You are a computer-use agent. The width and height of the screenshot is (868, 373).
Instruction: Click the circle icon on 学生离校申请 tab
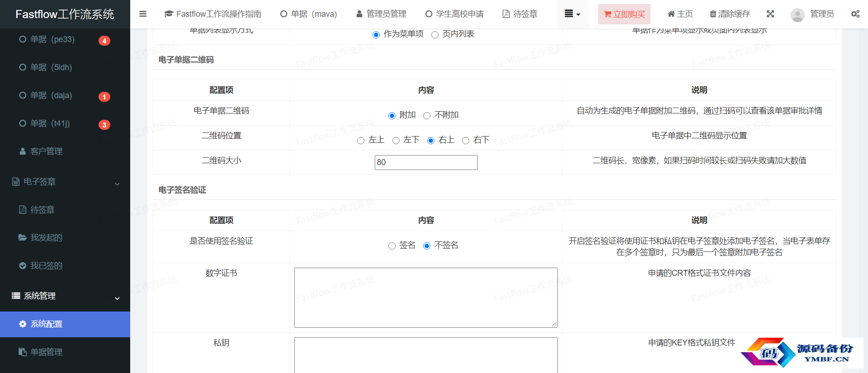coord(429,14)
